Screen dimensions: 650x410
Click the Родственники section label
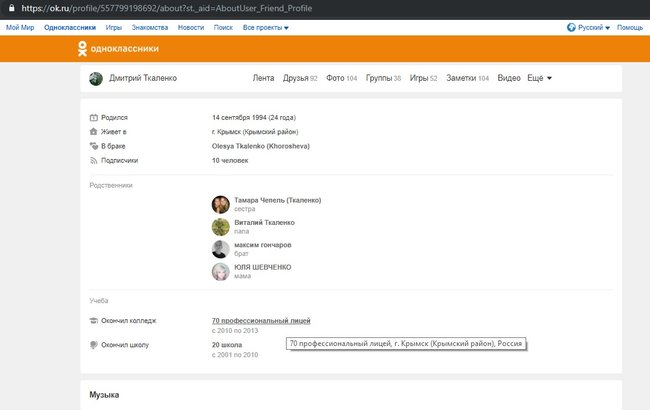click(x=111, y=185)
